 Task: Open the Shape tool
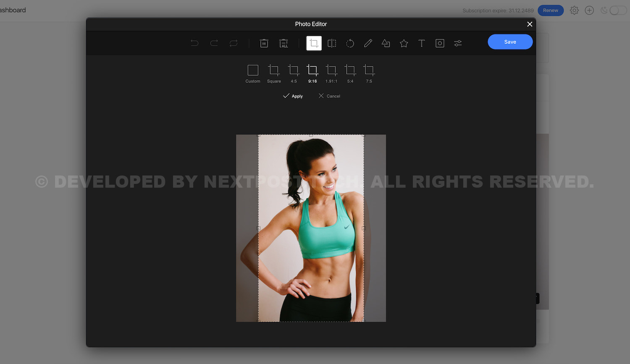click(386, 43)
